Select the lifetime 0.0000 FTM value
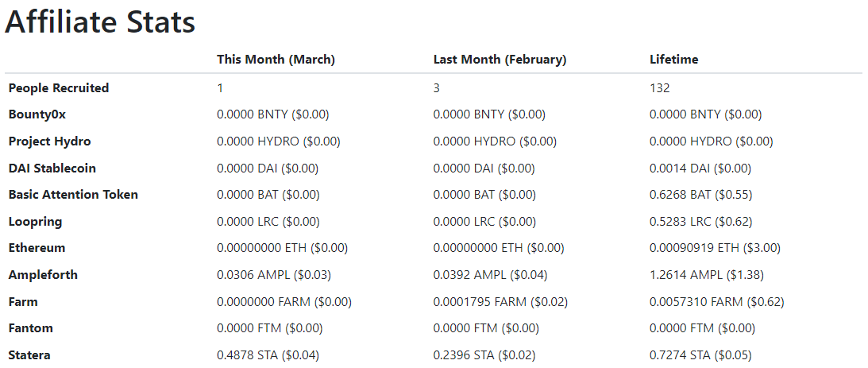868x368 pixels. tap(703, 328)
